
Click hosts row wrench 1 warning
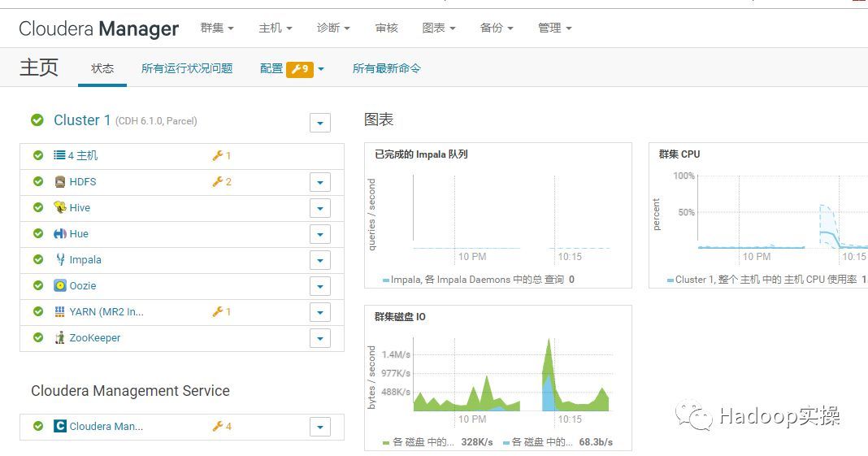click(x=221, y=156)
